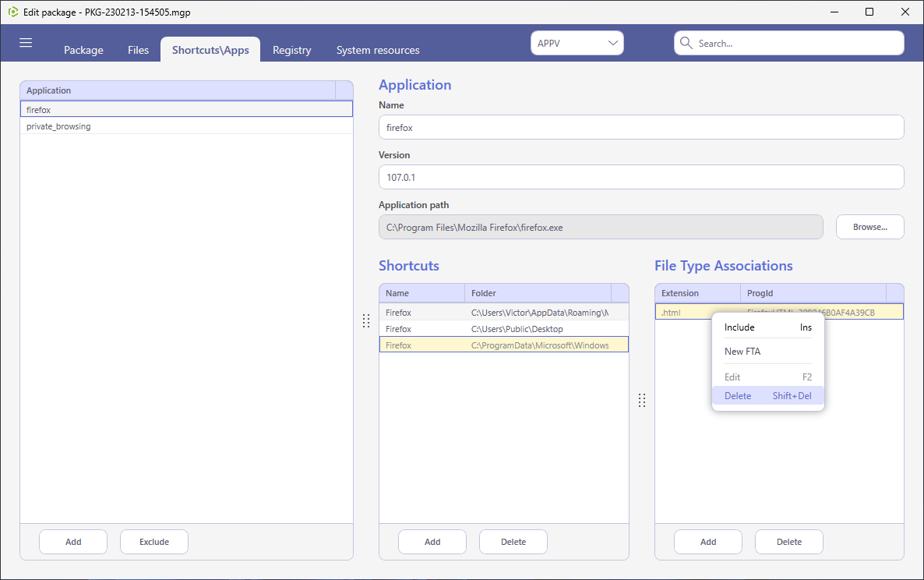Click the app logo in title bar
The height and width of the screenshot is (580, 924).
coord(13,12)
